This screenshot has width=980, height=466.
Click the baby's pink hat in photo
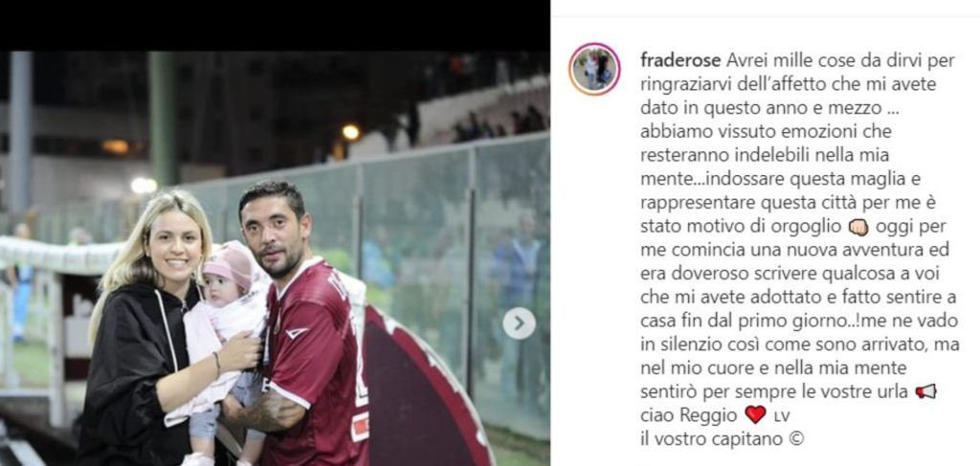[x=230, y=265]
